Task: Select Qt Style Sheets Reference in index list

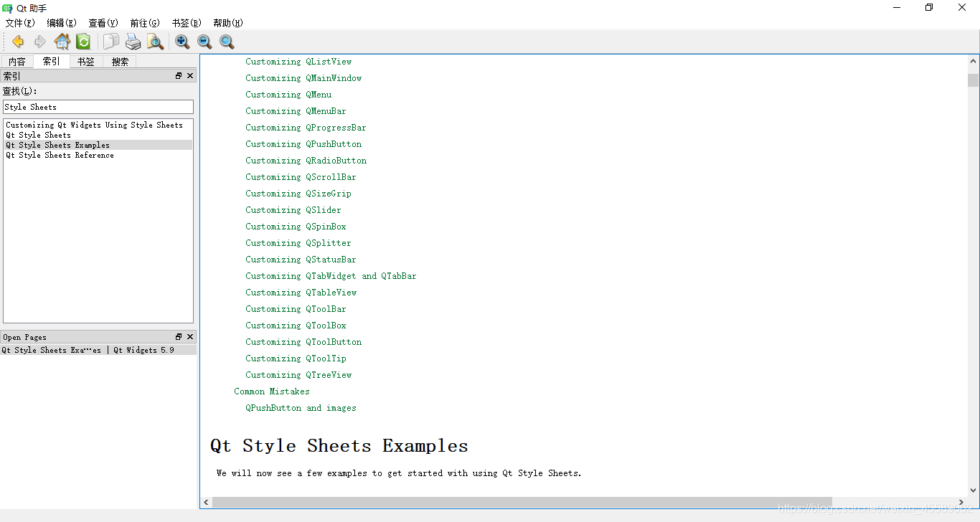Action: tap(60, 155)
